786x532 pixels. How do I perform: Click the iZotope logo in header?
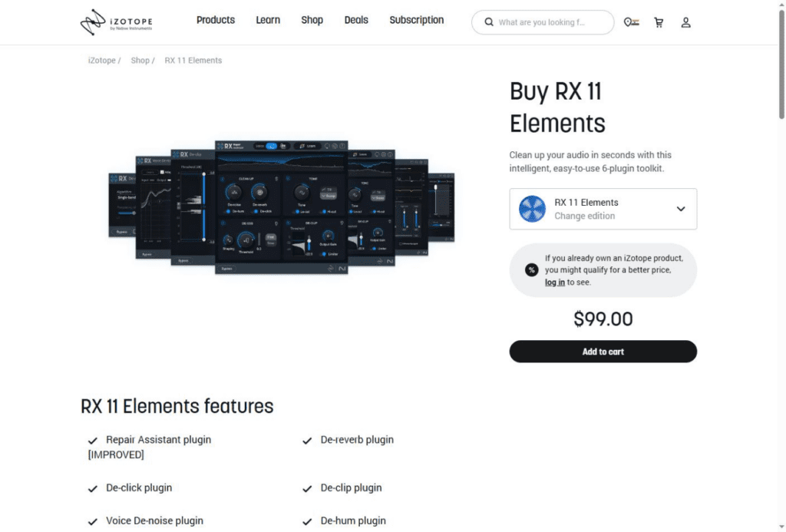117,22
